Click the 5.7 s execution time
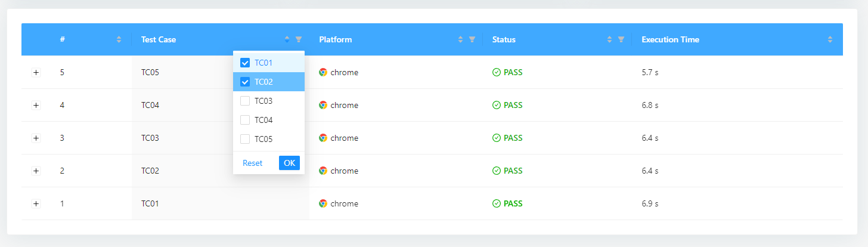This screenshot has width=868, height=247. pyautogui.click(x=650, y=72)
